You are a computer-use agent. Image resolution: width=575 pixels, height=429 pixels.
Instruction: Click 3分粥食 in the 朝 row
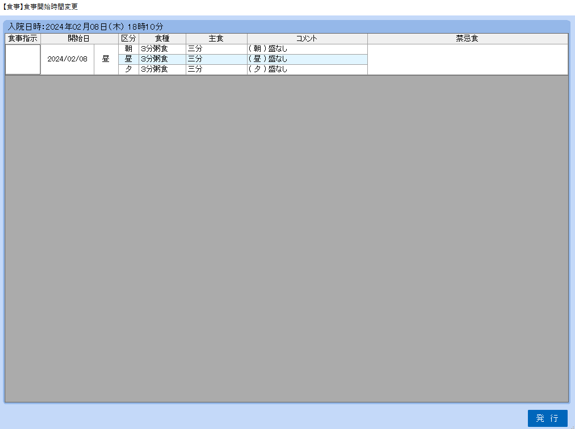pos(162,49)
